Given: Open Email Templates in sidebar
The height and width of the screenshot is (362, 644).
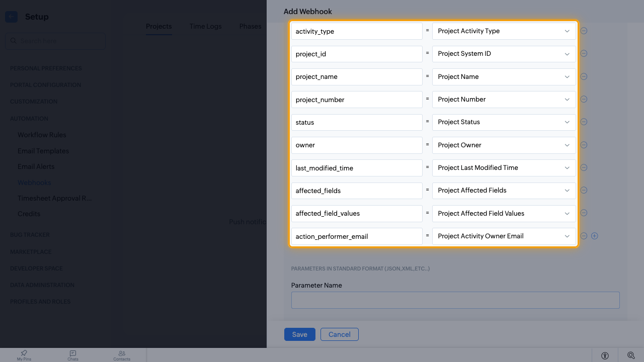Looking at the screenshot, I should (43, 151).
